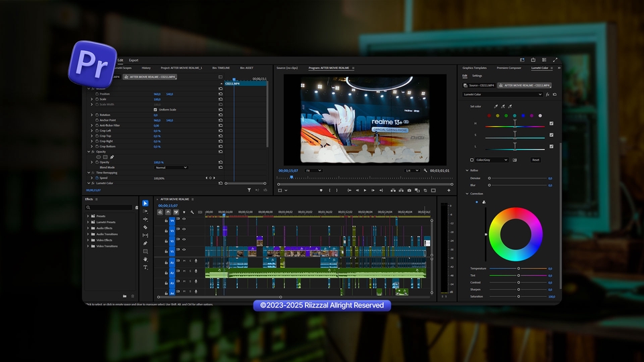Click Go to Out point button
Screen dimensions: 644x362
(381, 190)
